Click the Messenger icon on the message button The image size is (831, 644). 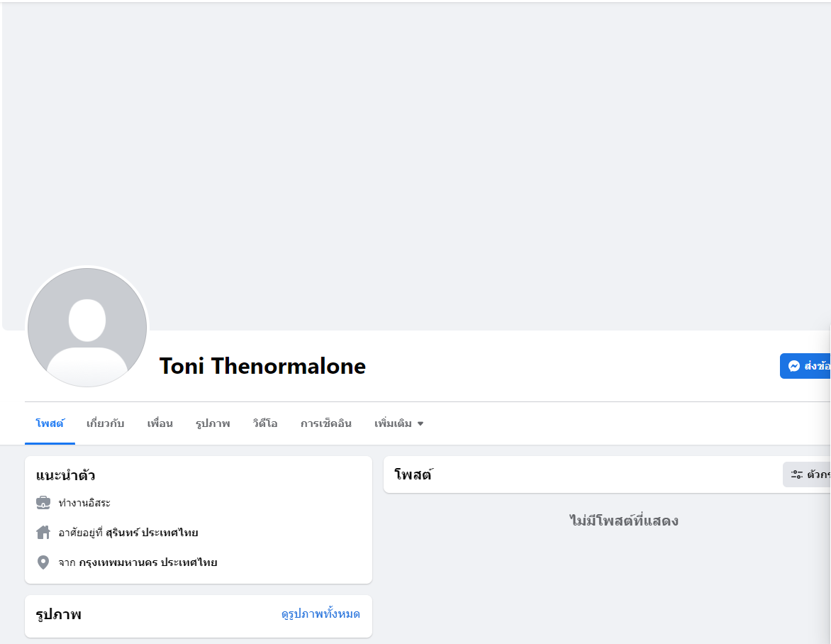click(x=794, y=366)
